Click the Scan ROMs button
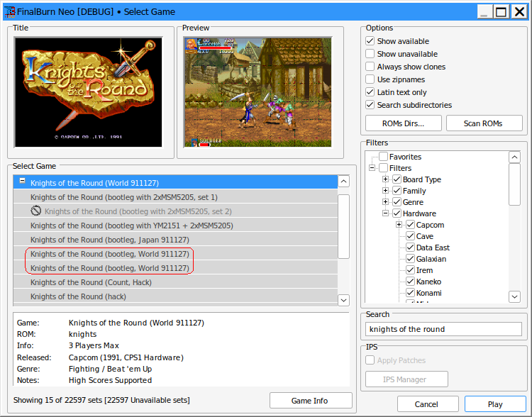The image size is (532, 417). (484, 123)
